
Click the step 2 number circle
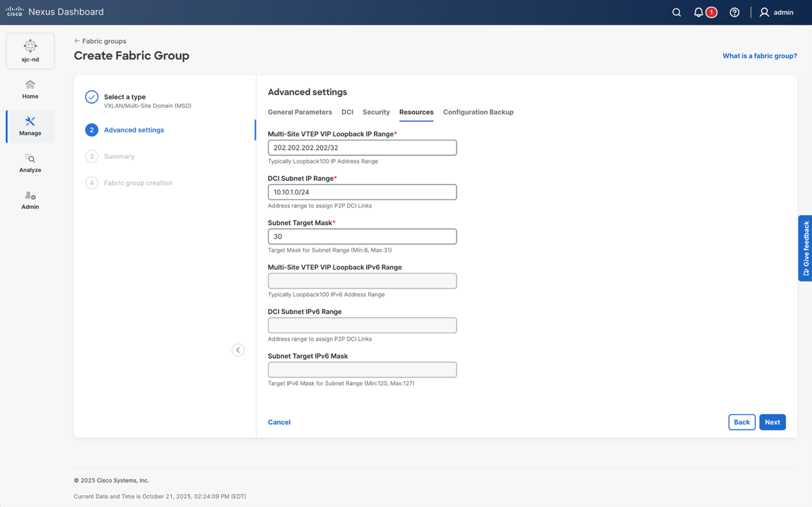[x=91, y=130]
